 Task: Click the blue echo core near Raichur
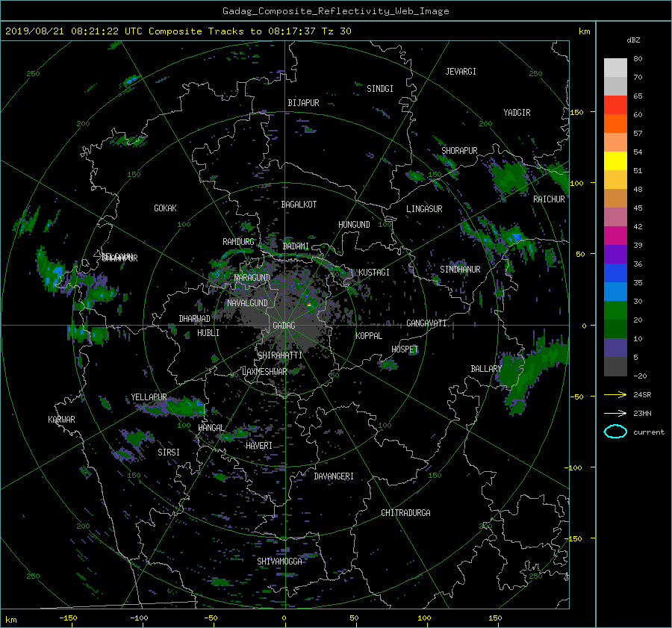point(517,236)
